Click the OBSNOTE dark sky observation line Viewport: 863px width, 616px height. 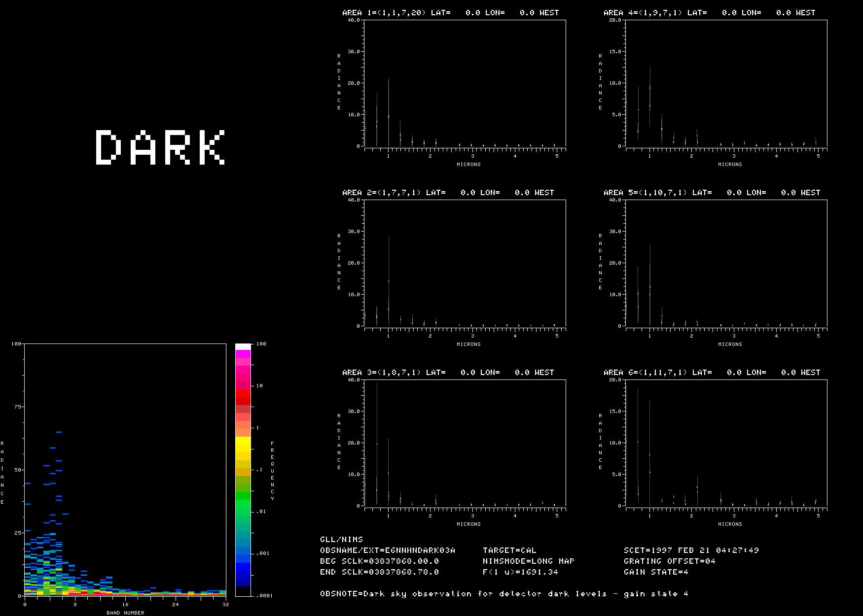[504, 594]
